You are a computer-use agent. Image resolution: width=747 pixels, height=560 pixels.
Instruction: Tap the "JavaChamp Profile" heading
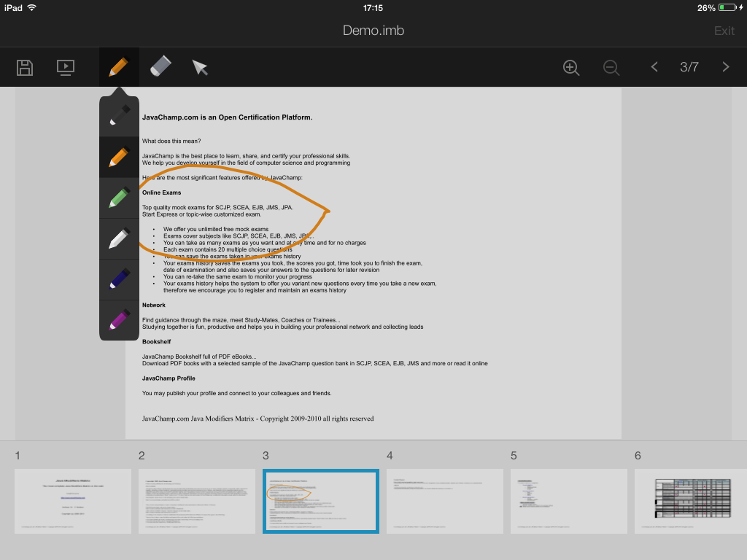point(169,378)
